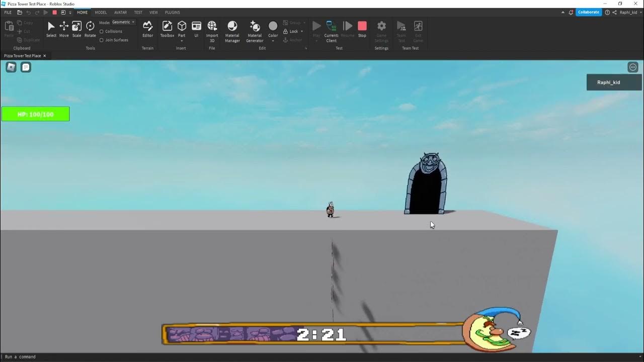Collapse the ribbon with the up arrow
The height and width of the screenshot is (362, 644).
pos(564,12)
